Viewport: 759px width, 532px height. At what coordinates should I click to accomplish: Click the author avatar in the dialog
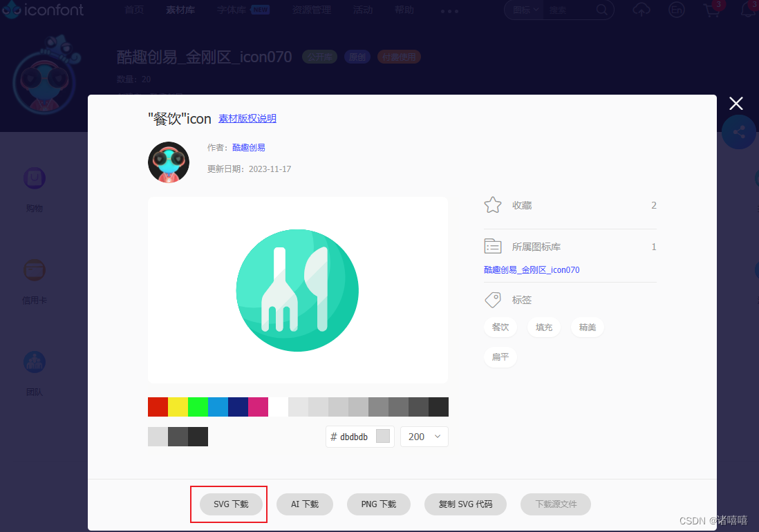[169, 162]
